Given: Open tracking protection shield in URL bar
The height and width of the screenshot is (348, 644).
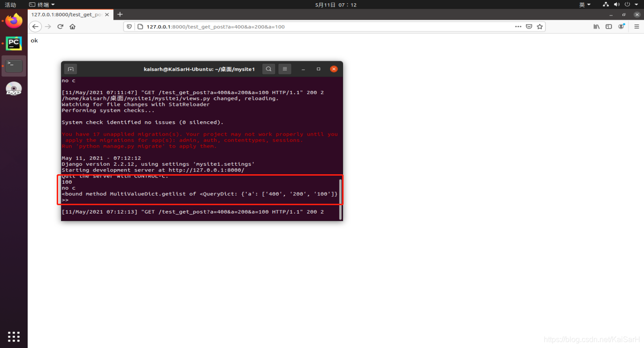Looking at the screenshot, I should point(130,27).
